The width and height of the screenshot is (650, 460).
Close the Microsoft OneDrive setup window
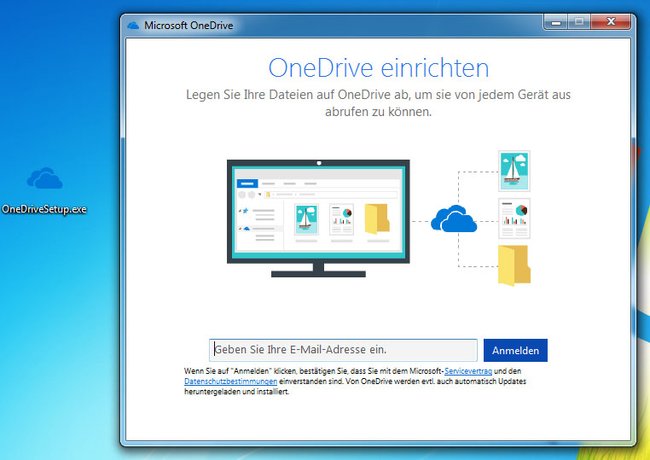611,22
